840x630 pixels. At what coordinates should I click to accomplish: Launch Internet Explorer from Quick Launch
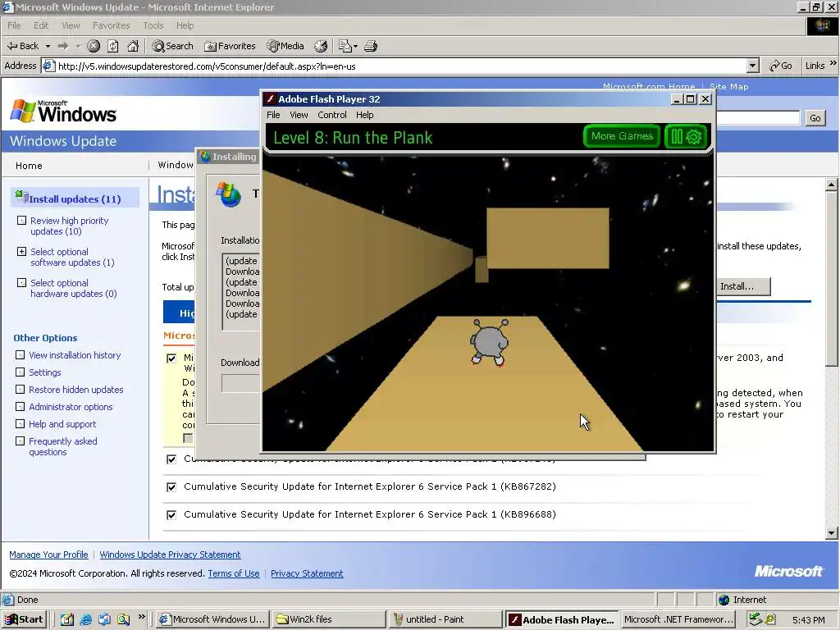[85, 619]
